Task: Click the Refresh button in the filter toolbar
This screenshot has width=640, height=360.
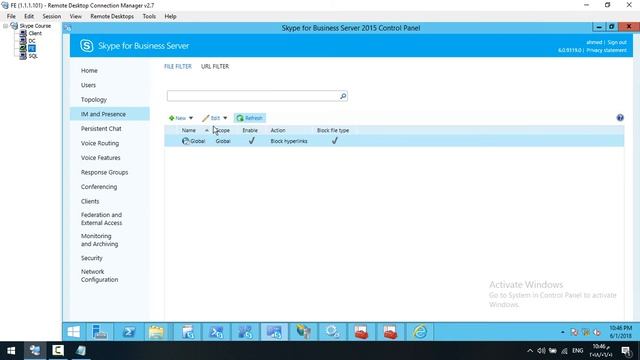Action: coord(249,118)
